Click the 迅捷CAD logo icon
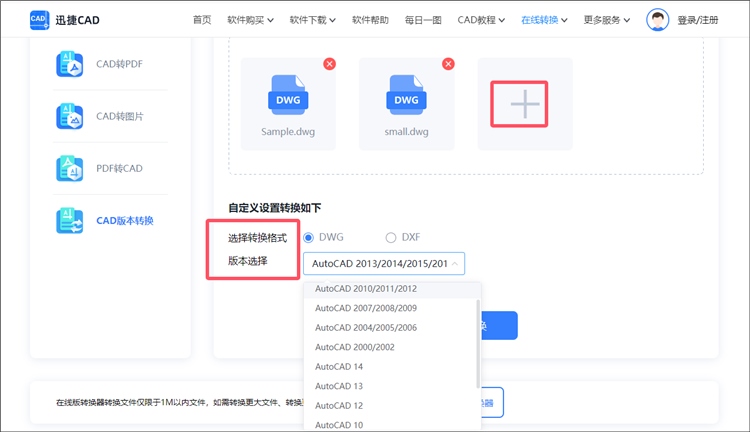 [x=40, y=19]
